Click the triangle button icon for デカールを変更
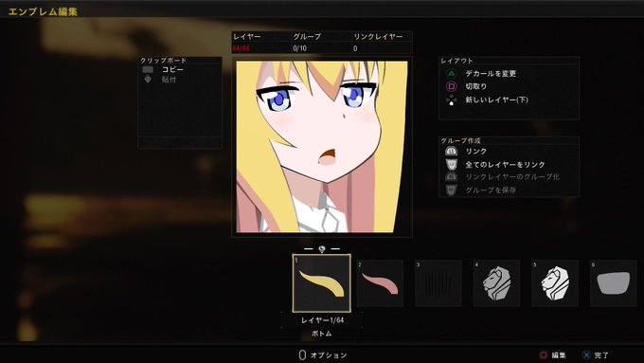Viewport: 644px width, 363px height. pyautogui.click(x=451, y=74)
